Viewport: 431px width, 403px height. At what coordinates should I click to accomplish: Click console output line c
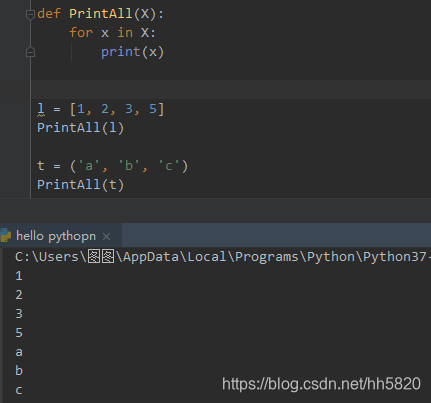[19, 390]
